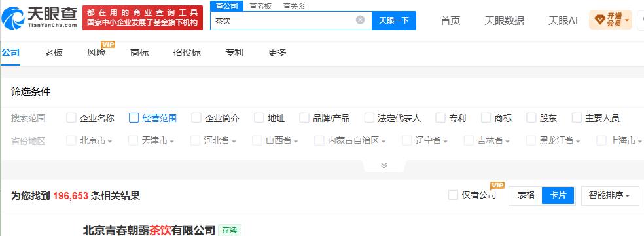Open 天眼AI in the top navigation

point(563,20)
